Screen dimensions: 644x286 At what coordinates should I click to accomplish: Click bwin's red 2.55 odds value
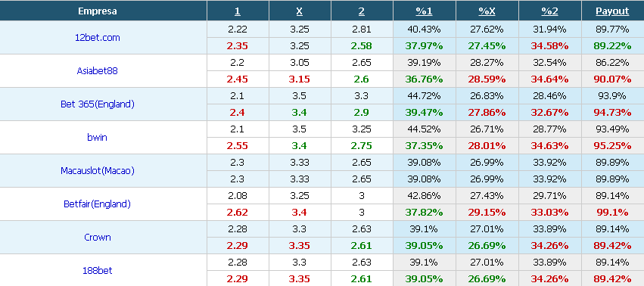(238, 145)
